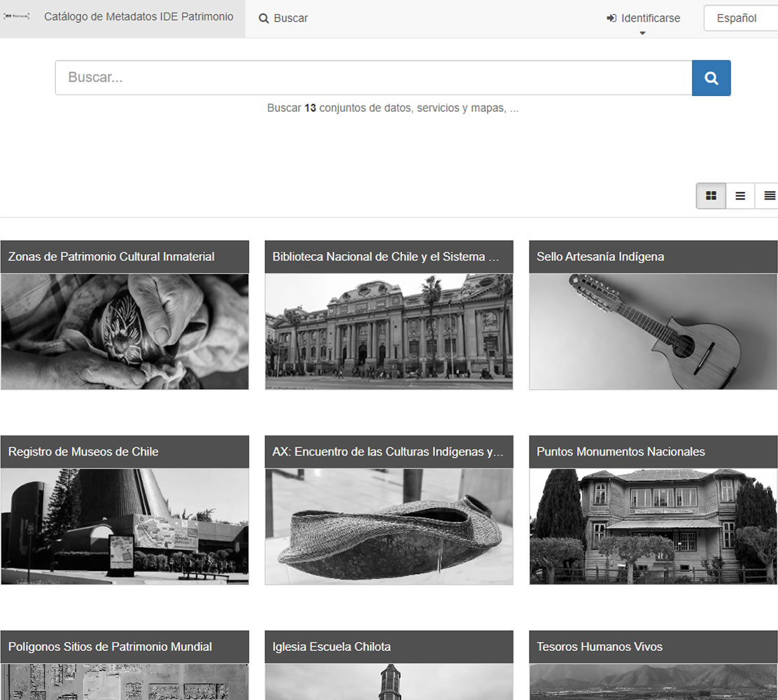Image resolution: width=778 pixels, height=700 pixels.
Task: Open Sello Artesanía Indígena title link
Action: coord(600,257)
